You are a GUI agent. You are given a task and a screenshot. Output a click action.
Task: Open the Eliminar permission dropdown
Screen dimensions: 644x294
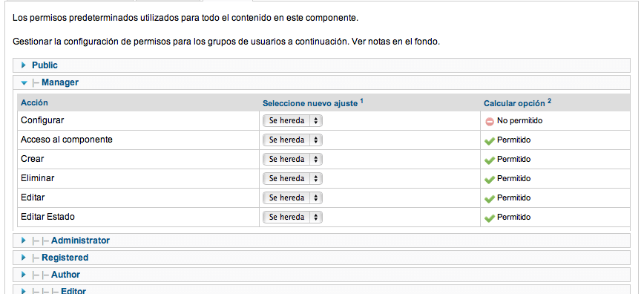[x=292, y=178]
